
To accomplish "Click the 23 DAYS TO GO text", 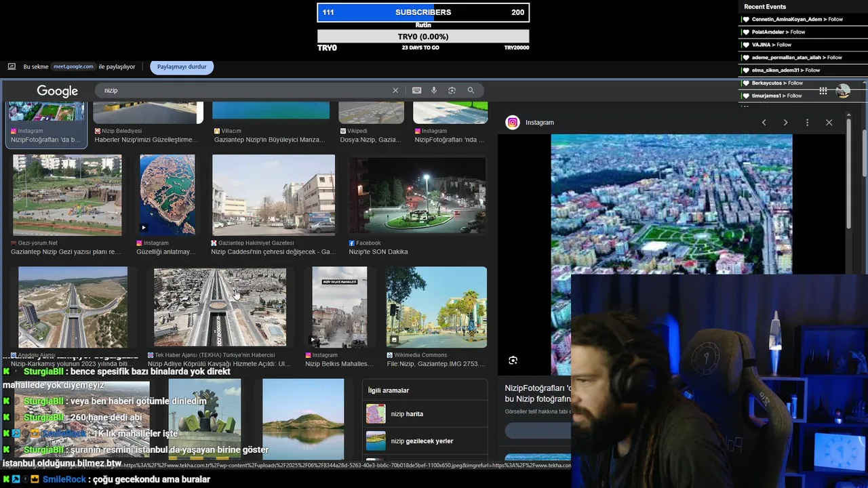I will coord(420,47).
